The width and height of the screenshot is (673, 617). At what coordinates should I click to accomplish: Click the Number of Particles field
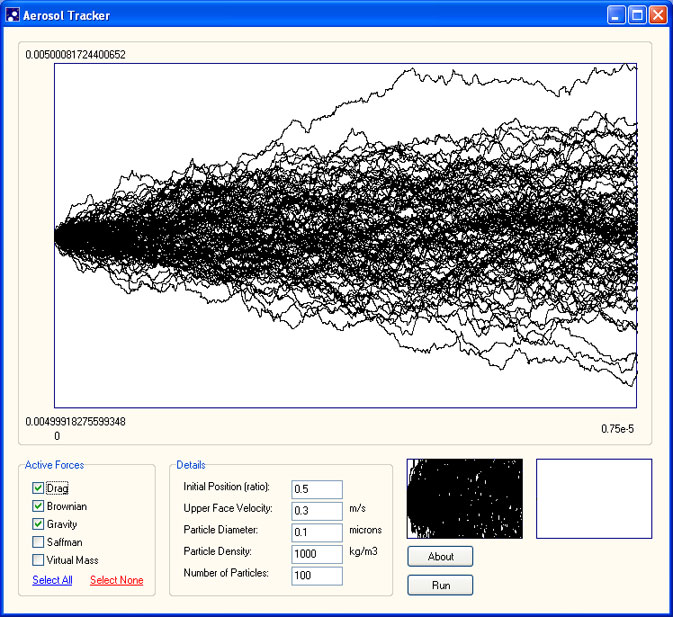point(317,576)
